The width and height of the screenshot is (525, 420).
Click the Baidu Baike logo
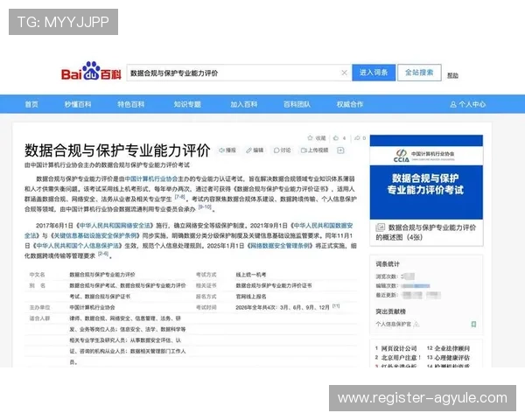(x=91, y=71)
